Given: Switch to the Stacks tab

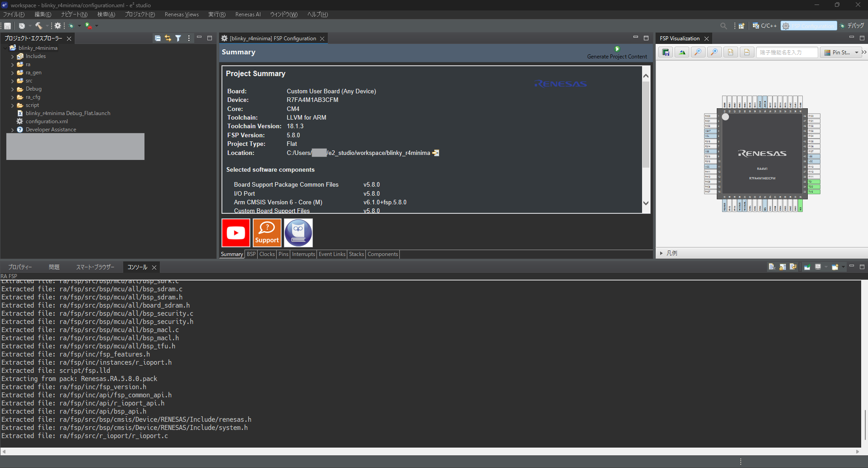Looking at the screenshot, I should [x=356, y=254].
